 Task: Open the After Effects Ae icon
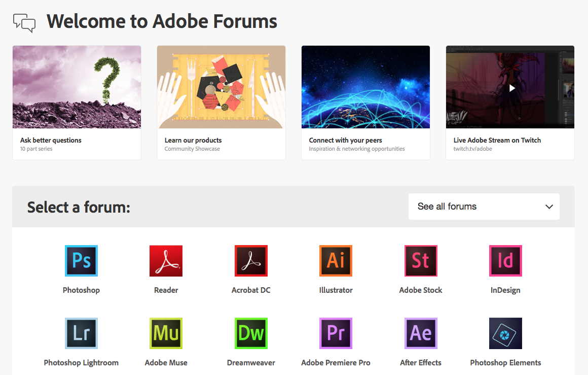click(421, 333)
